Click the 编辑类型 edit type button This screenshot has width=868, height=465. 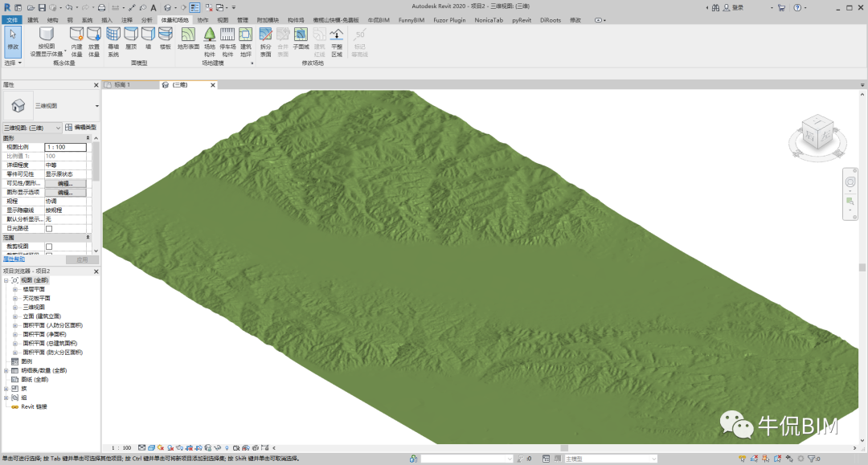[x=81, y=128]
